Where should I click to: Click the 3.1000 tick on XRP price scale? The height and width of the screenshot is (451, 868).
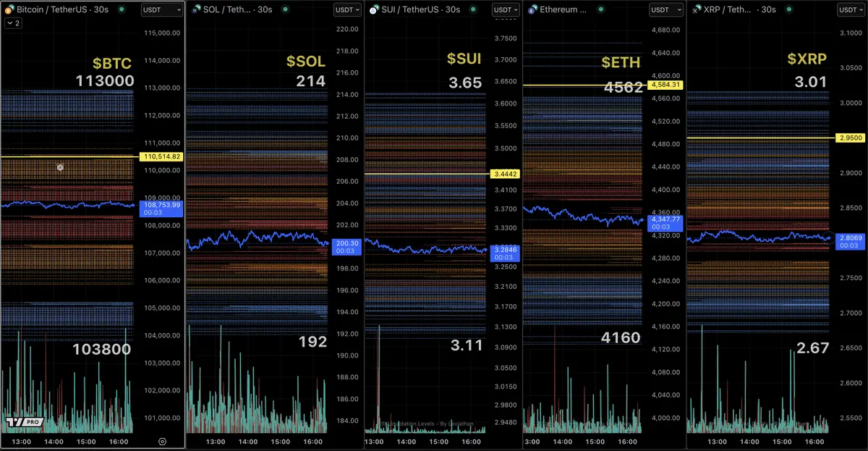tap(850, 33)
